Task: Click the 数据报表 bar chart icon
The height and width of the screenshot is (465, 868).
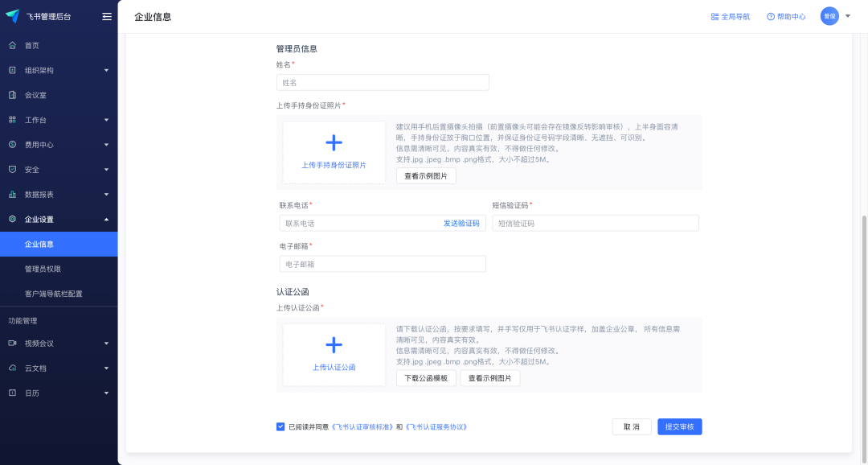Action: tap(12, 195)
